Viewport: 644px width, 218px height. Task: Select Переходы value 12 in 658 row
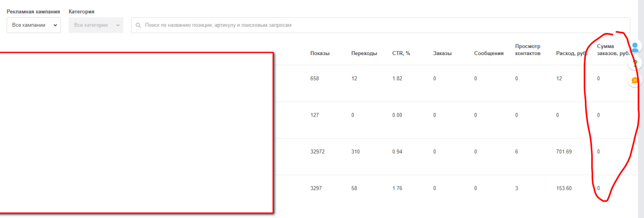tap(354, 78)
